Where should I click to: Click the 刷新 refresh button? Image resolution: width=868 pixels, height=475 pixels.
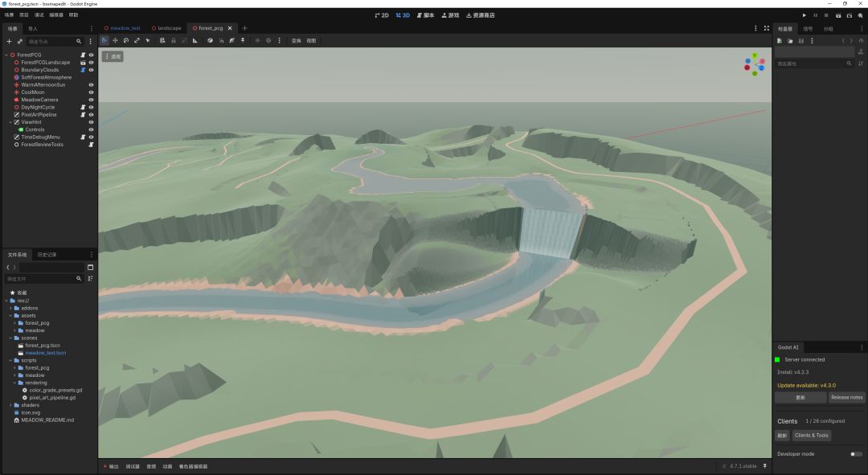[x=782, y=435]
